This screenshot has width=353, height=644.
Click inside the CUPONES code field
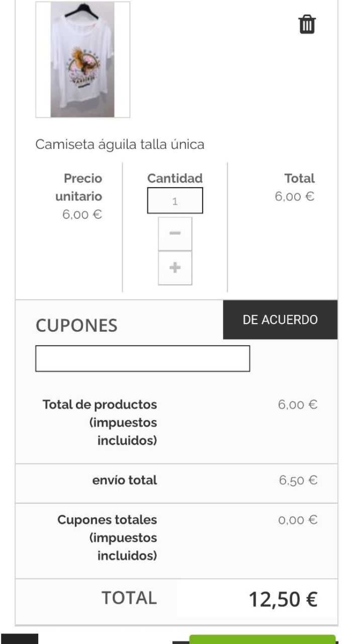[142, 358]
